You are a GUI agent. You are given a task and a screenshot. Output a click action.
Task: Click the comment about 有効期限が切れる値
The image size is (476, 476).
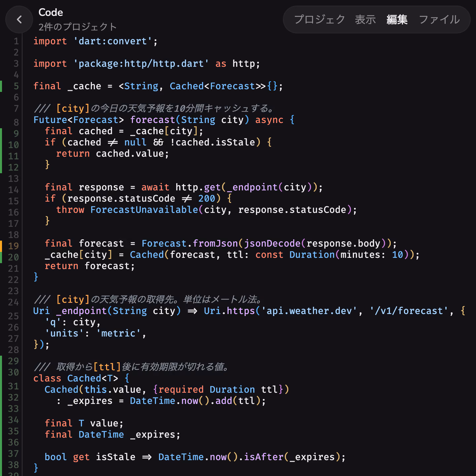coord(132,367)
